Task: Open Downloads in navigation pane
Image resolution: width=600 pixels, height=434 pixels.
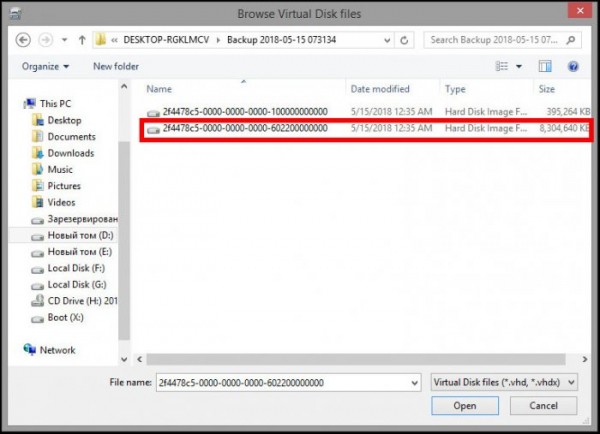Action: pyautogui.click(x=63, y=153)
